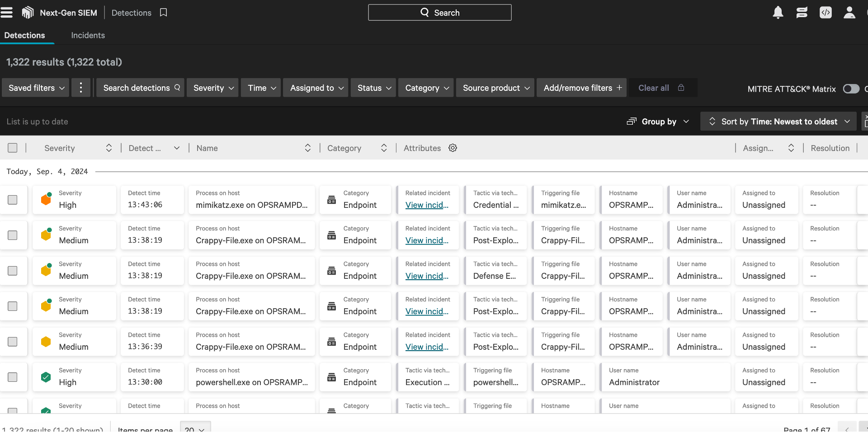Expand the Severity filter dropdown
The image size is (868, 432).
pos(213,88)
